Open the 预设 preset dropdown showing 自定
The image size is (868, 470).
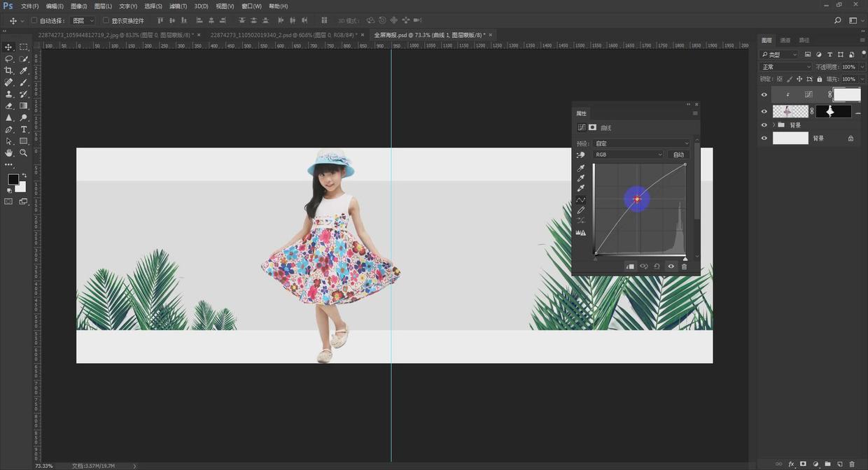tap(641, 143)
